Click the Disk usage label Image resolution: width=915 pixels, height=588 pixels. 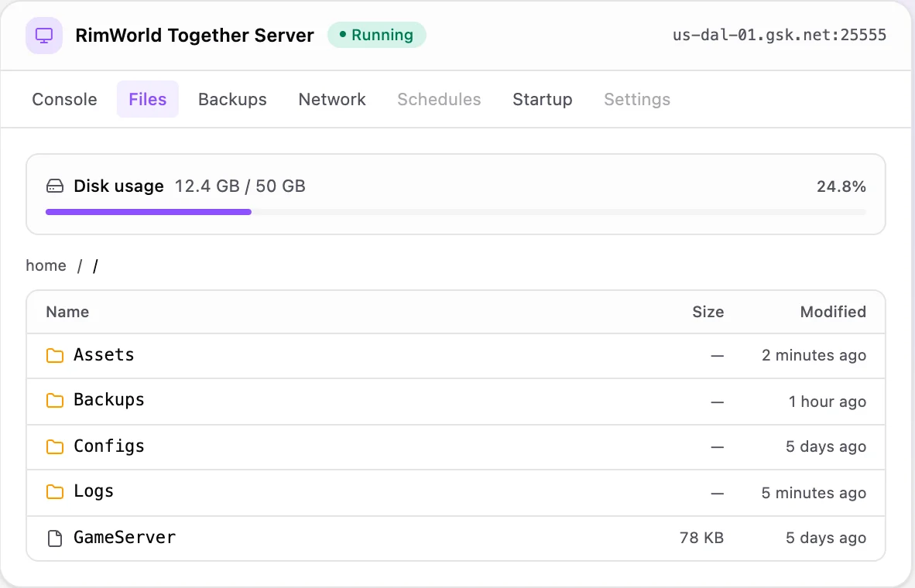coord(118,186)
